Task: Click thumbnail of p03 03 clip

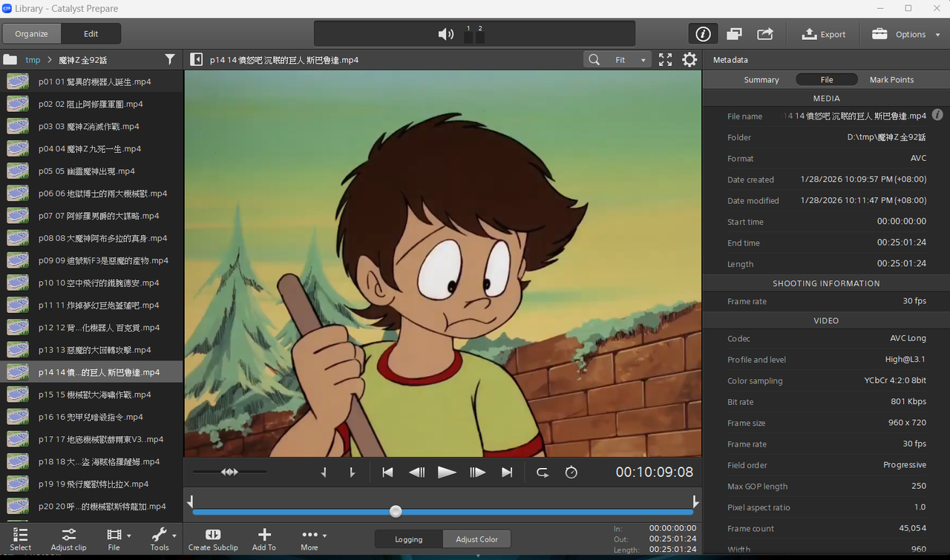Action: (x=18, y=127)
